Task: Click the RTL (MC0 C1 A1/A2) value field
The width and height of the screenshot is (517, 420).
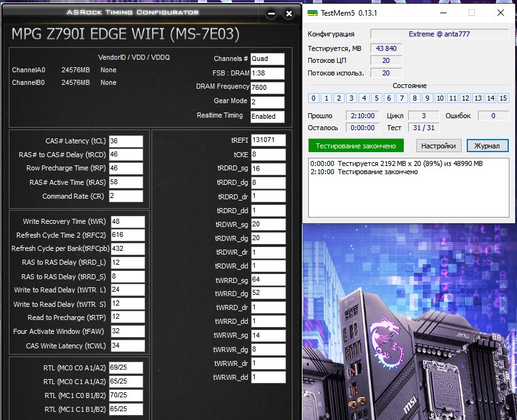Action: tap(126, 382)
